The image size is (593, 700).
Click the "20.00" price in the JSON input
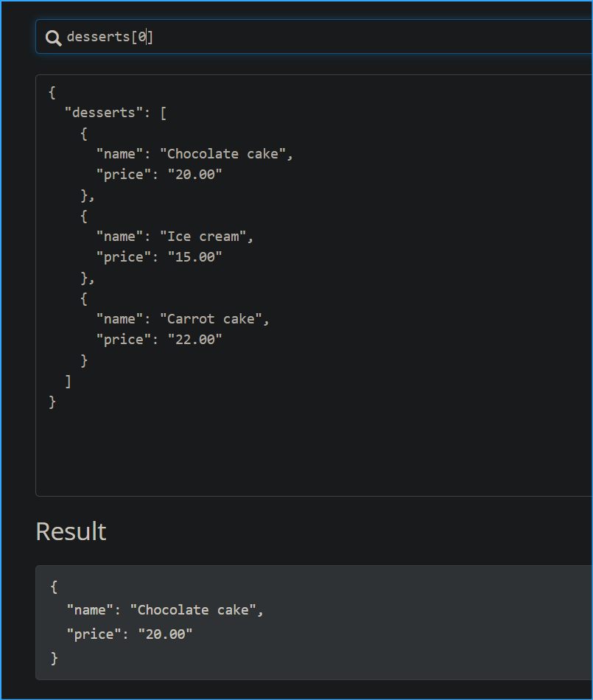(194, 175)
